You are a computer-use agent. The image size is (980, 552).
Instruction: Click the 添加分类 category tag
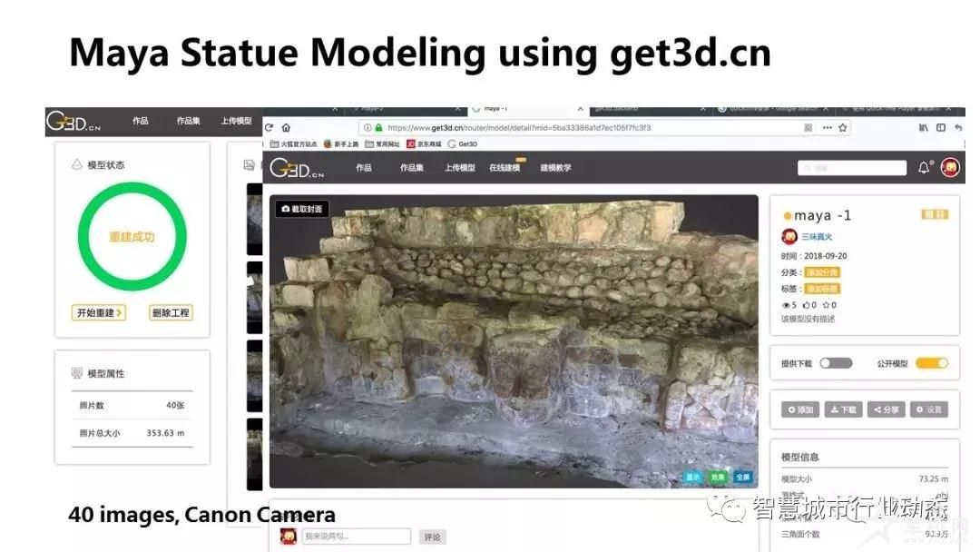tap(822, 272)
